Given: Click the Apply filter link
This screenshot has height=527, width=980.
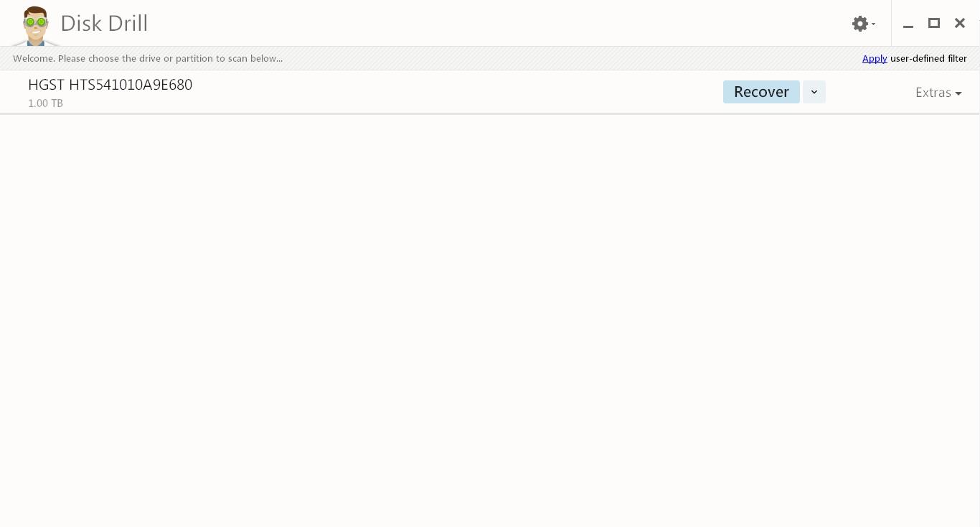Looking at the screenshot, I should 875,59.
